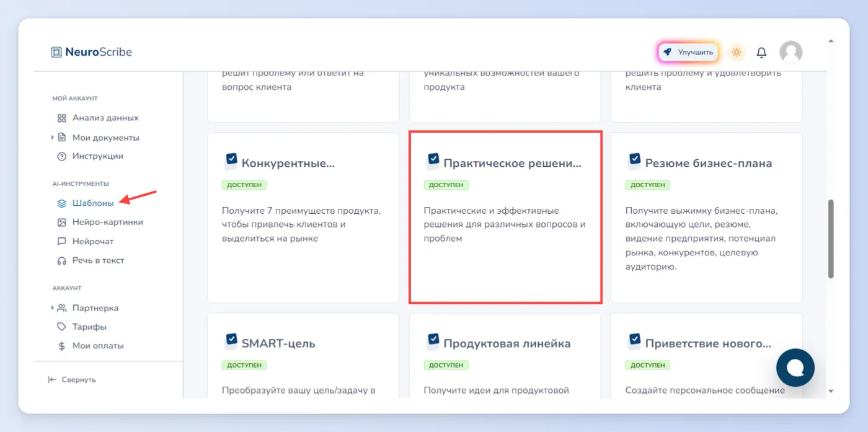Click the Инструкции question mark icon
The width and height of the screenshot is (868, 432).
point(61,156)
